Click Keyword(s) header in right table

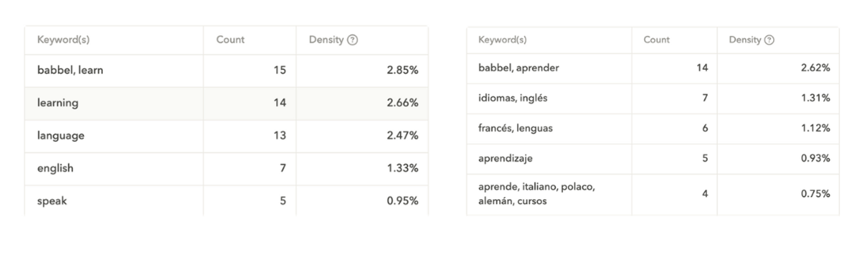(x=503, y=40)
